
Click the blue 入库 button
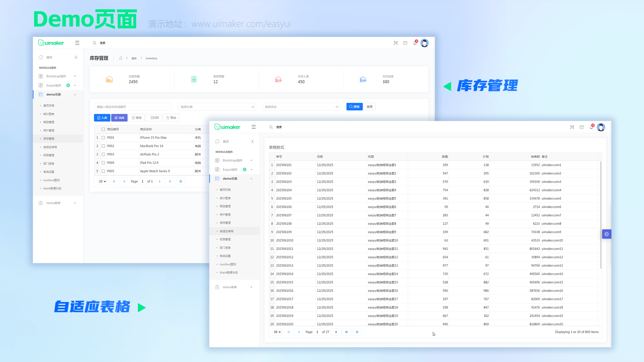[102, 118]
